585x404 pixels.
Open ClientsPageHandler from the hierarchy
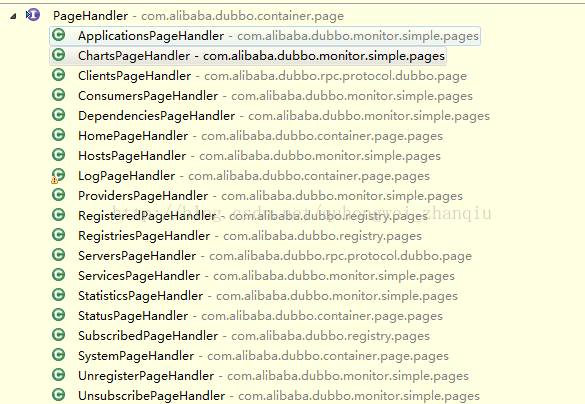coord(272,76)
